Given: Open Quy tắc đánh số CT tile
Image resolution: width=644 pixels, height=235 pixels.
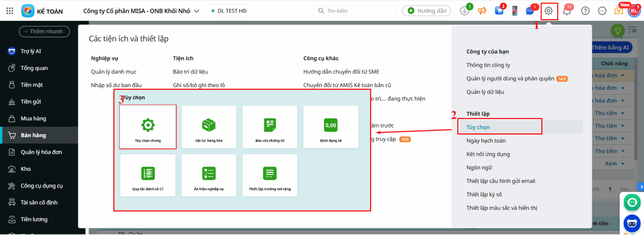Looking at the screenshot, I should click(x=148, y=175).
